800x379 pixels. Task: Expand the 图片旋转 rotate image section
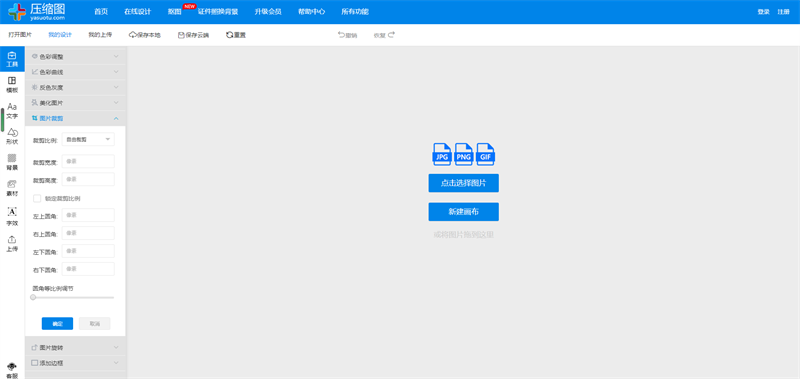(75, 347)
